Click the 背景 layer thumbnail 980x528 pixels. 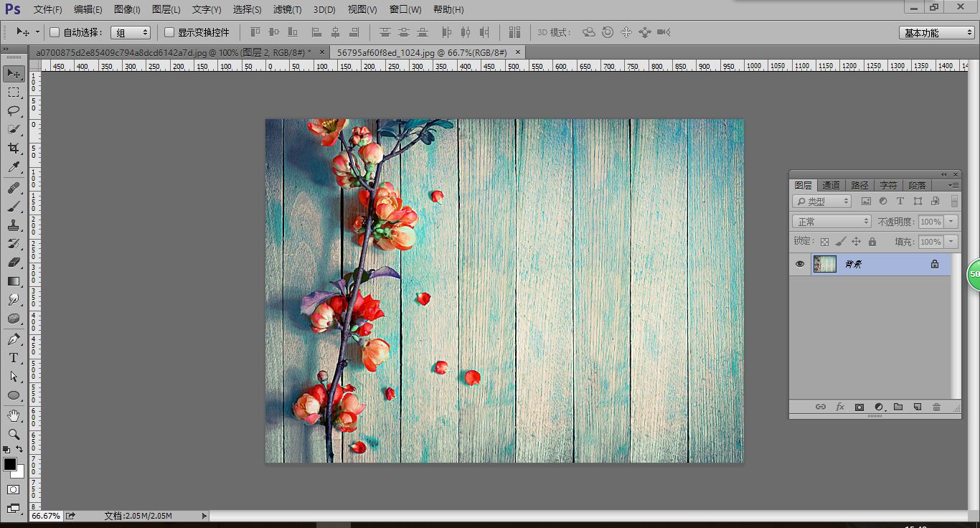coord(825,264)
